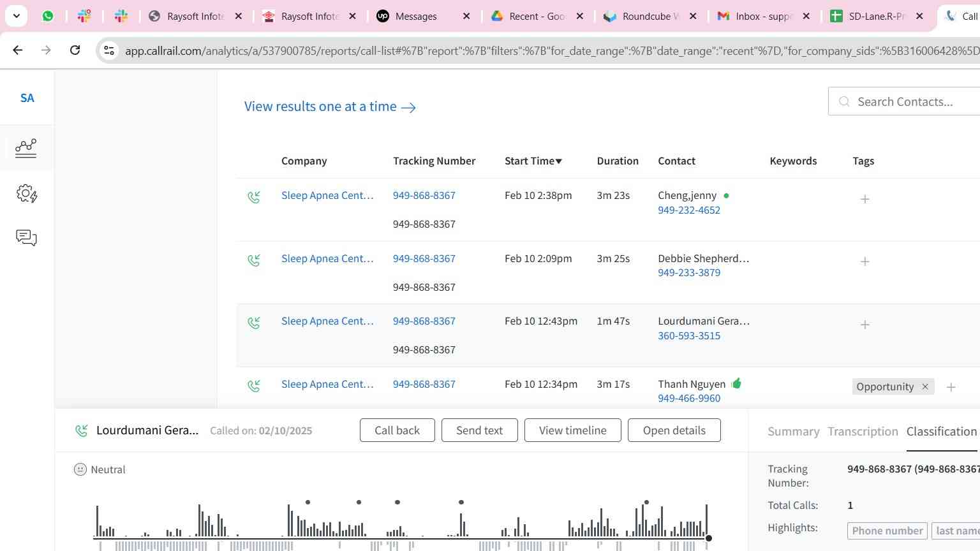Image resolution: width=980 pixels, height=551 pixels.
Task: View site information icon in address bar
Action: tap(109, 50)
